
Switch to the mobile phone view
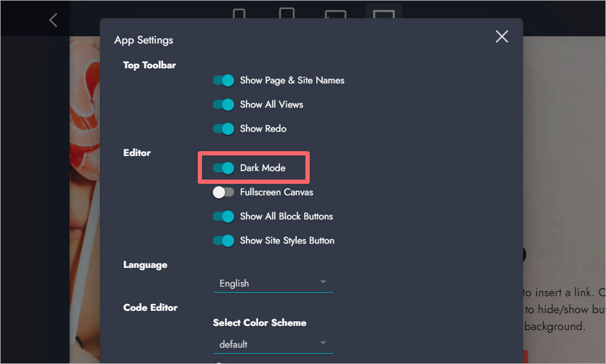[x=239, y=13]
